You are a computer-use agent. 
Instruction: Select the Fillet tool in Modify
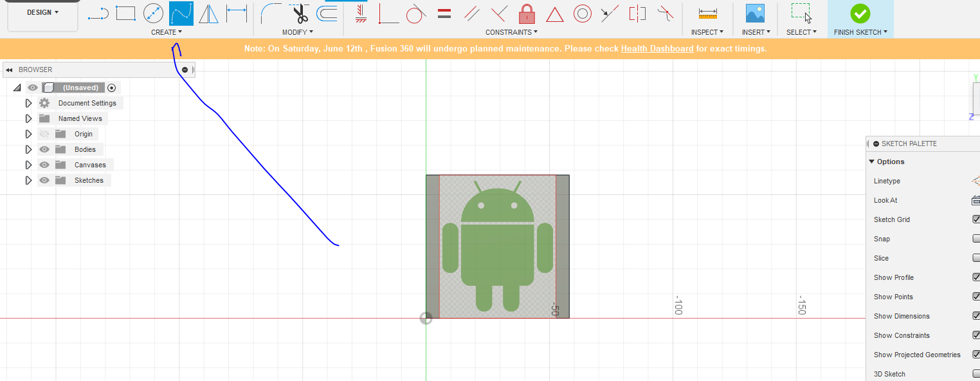tap(271, 13)
